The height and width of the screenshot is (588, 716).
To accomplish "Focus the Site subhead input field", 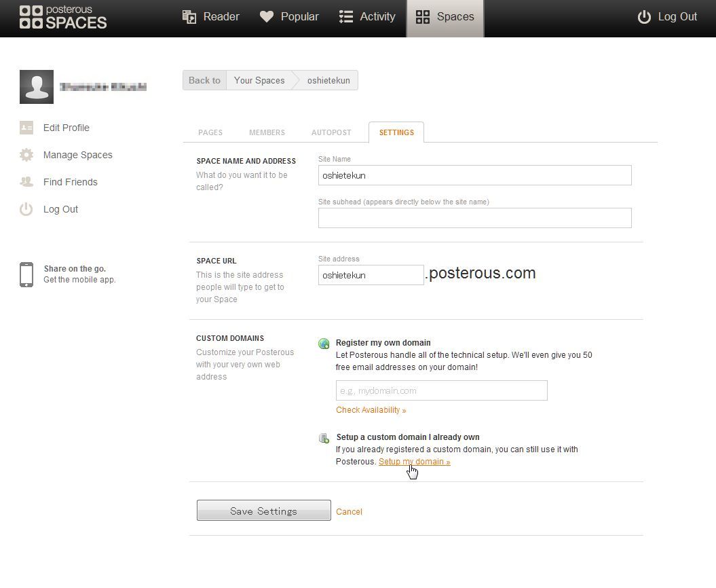I will [475, 218].
